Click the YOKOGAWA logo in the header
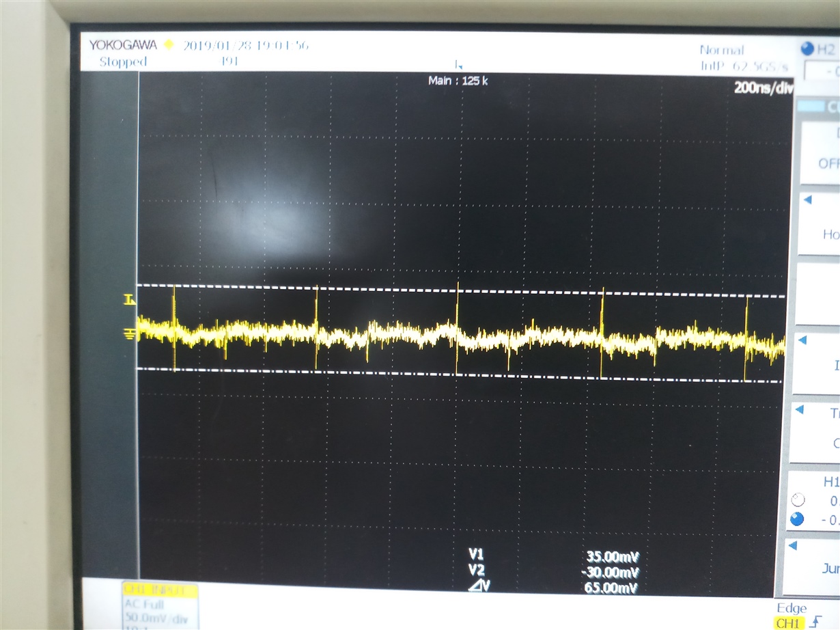Viewport: 840px width, 630px height. coord(123,45)
